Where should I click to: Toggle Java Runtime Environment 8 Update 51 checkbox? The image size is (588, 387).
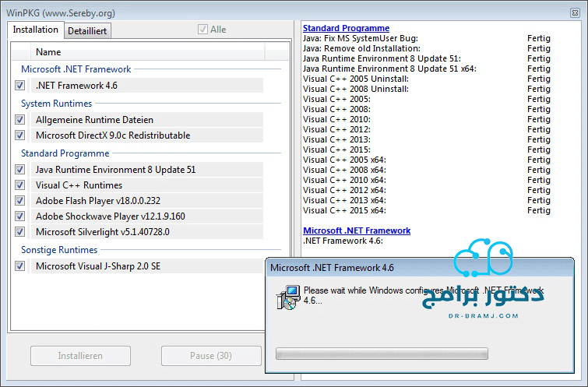pyautogui.click(x=20, y=170)
